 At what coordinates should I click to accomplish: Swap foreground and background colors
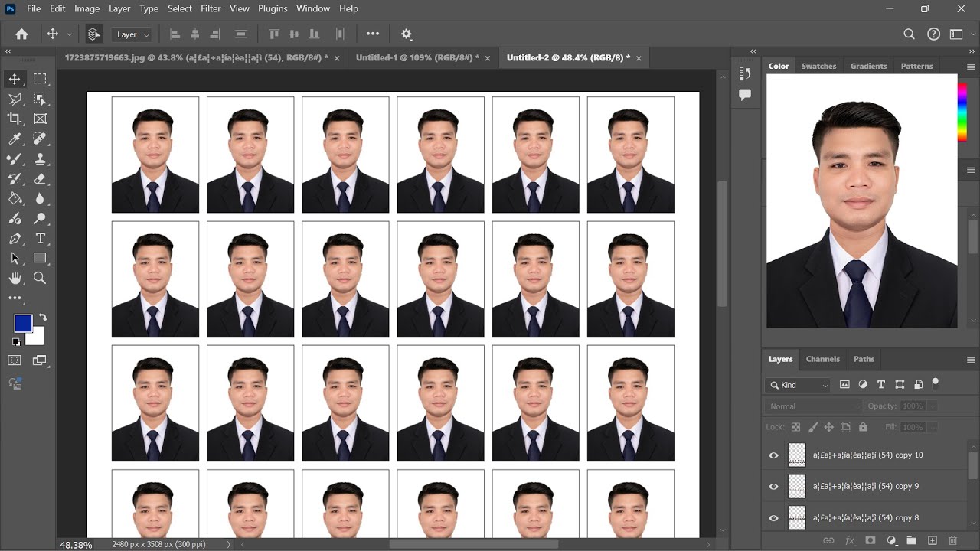pyautogui.click(x=44, y=317)
